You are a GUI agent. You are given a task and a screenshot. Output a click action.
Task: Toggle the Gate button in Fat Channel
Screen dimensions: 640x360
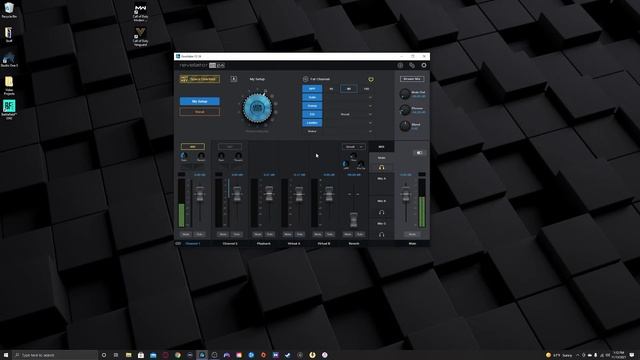[x=312, y=97]
